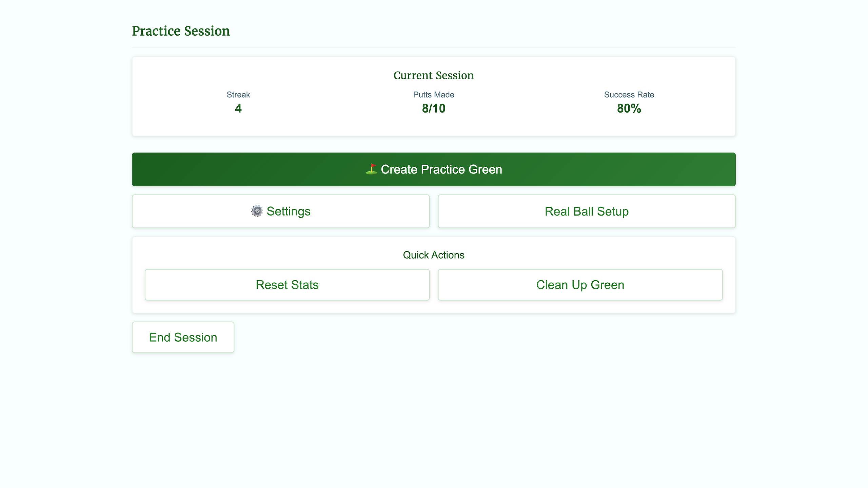Viewport: 868px width, 488px height.
Task: End the current practice session
Action: (x=183, y=337)
